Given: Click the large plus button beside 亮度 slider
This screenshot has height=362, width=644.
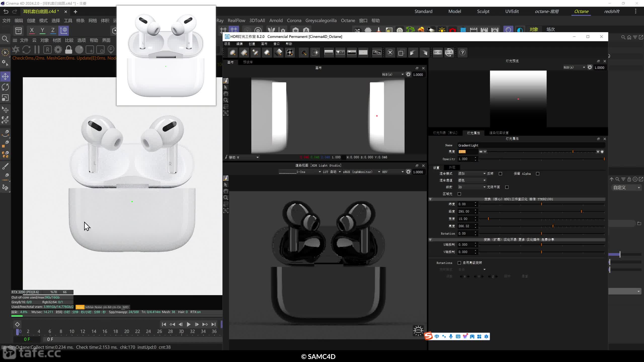Looking at the screenshot, I should click(602, 152).
